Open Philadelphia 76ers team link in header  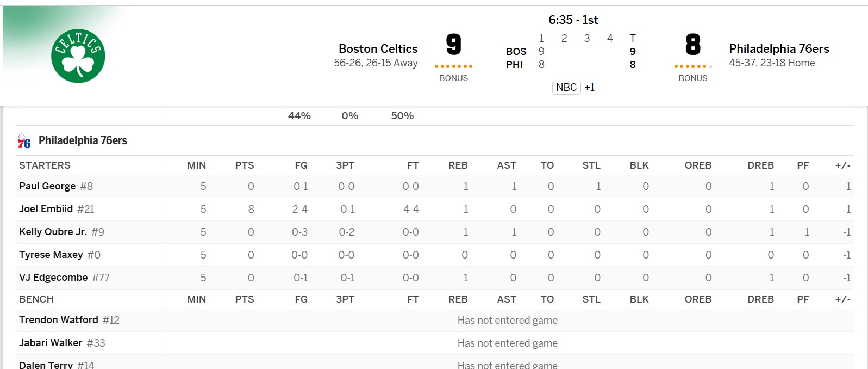pos(778,48)
